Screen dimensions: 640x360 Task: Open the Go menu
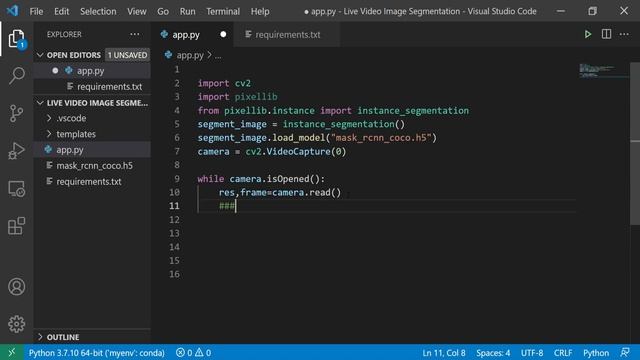coord(163,11)
